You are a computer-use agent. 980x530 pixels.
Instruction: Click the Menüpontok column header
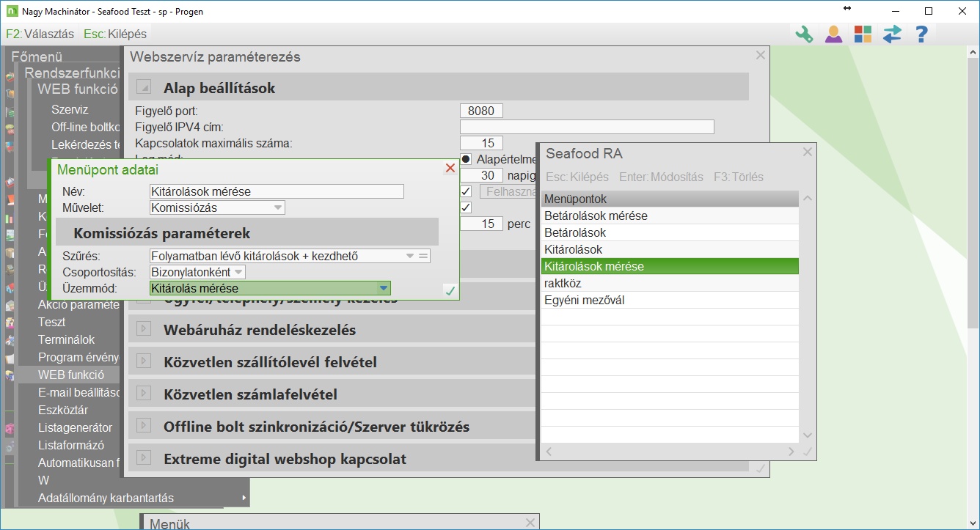pos(670,199)
